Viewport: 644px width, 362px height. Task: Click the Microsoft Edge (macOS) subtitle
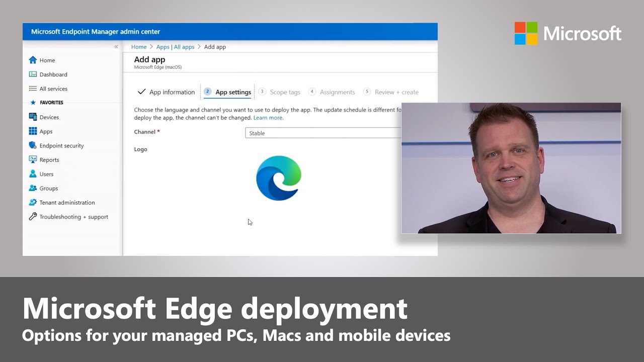[158, 67]
